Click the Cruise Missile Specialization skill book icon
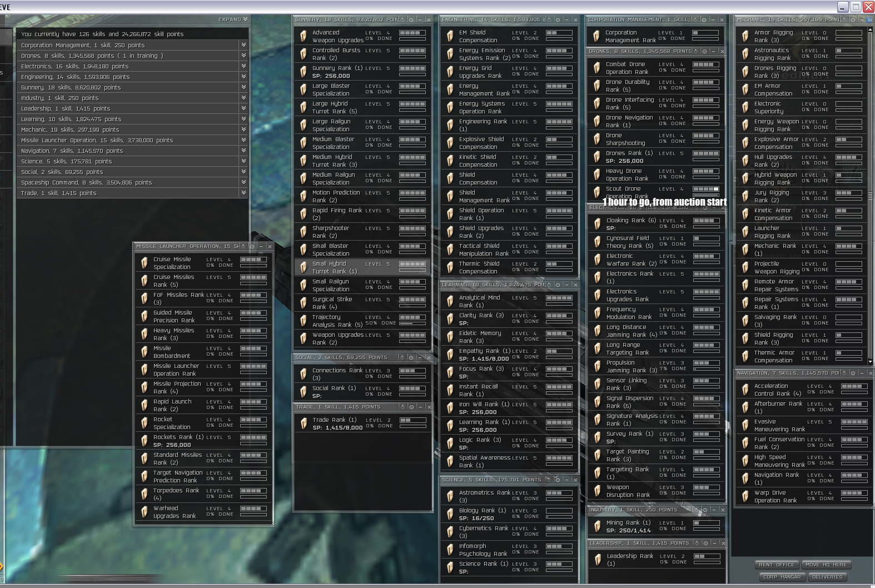 point(145,263)
